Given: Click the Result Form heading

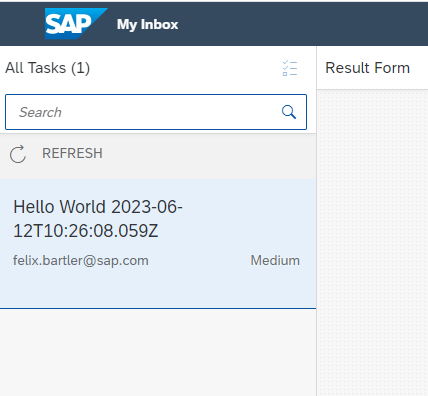Looking at the screenshot, I should 367,68.
